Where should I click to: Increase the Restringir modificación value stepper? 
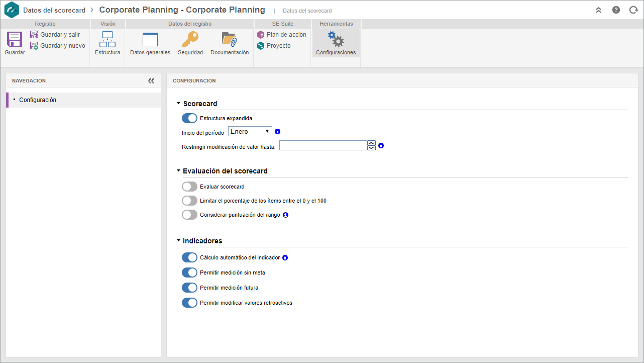[371, 143]
